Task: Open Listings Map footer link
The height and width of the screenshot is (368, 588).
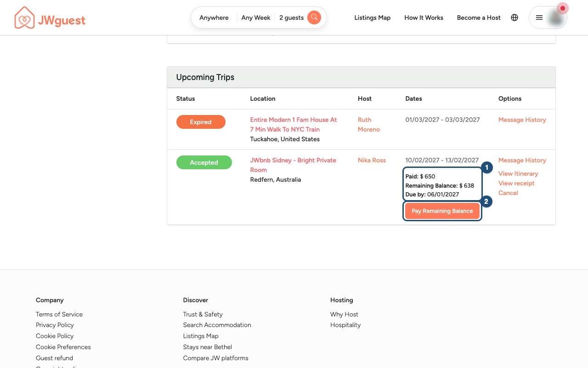Action: [x=201, y=336]
